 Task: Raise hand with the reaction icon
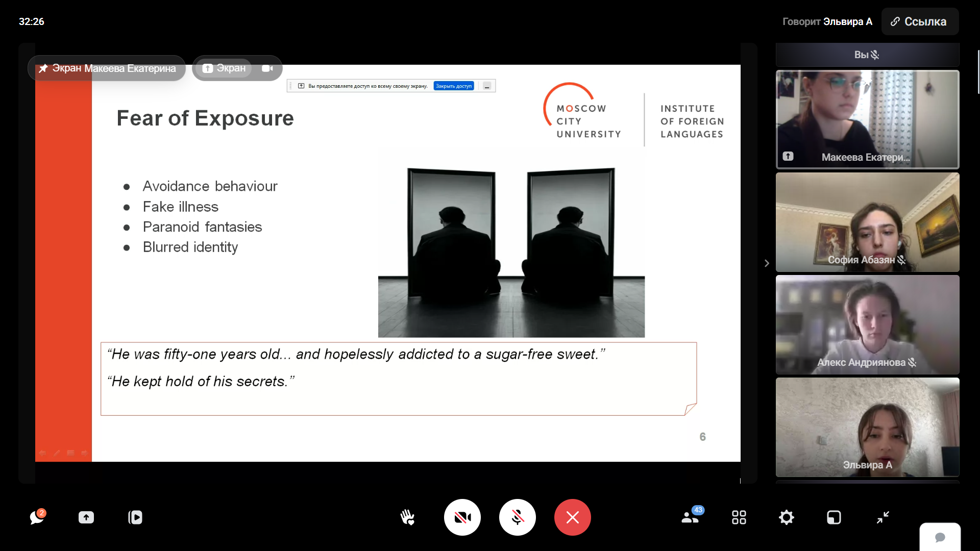(407, 517)
